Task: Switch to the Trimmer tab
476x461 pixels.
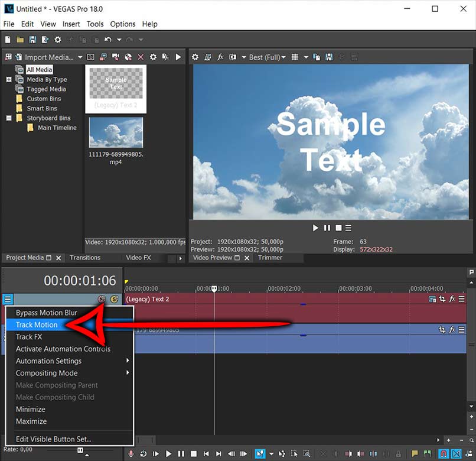Action: [270, 258]
